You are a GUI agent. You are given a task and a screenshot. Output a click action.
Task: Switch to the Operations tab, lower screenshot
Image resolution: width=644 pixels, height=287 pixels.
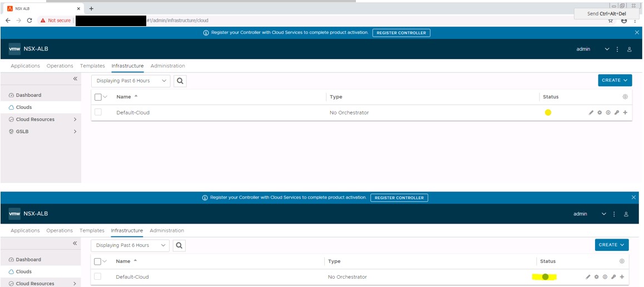tap(60, 230)
